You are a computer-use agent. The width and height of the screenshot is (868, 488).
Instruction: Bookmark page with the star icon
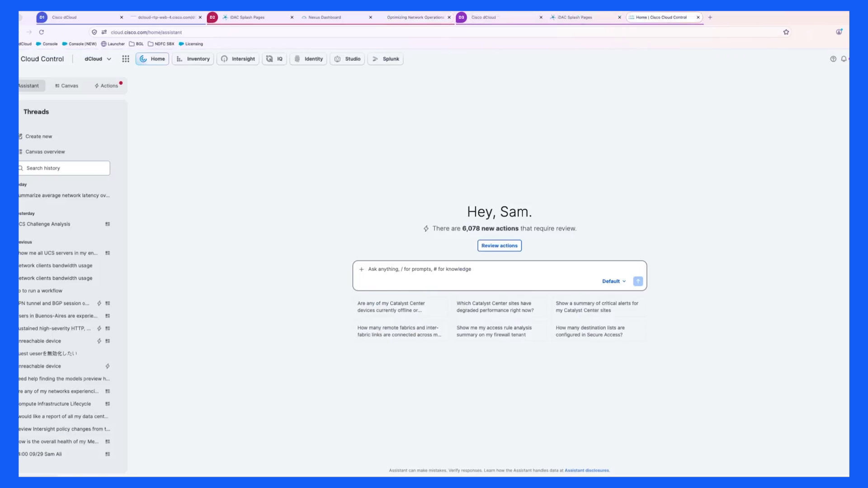pos(786,32)
